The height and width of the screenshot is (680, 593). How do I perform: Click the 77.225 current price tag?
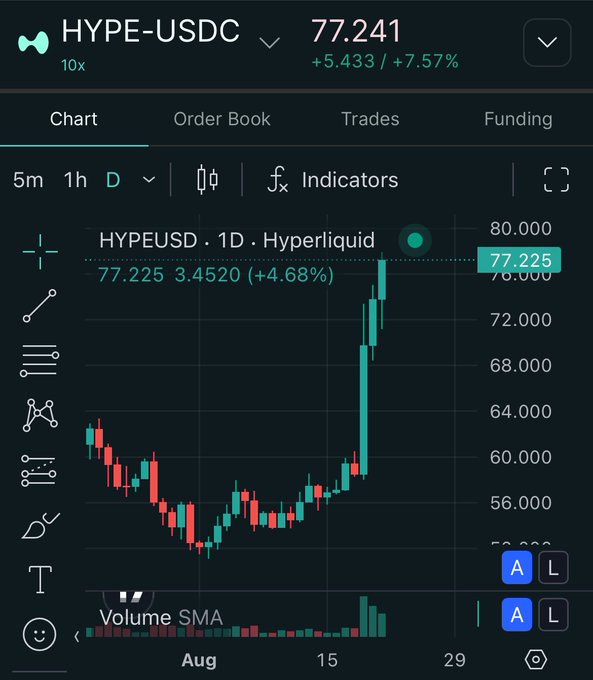click(x=519, y=260)
